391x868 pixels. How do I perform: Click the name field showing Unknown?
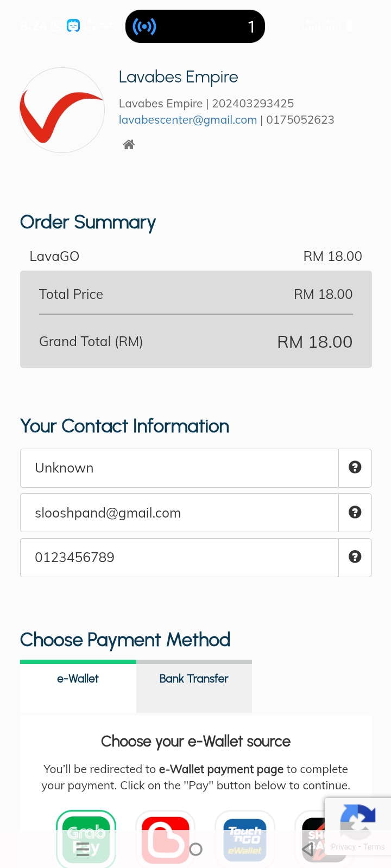coord(179,468)
